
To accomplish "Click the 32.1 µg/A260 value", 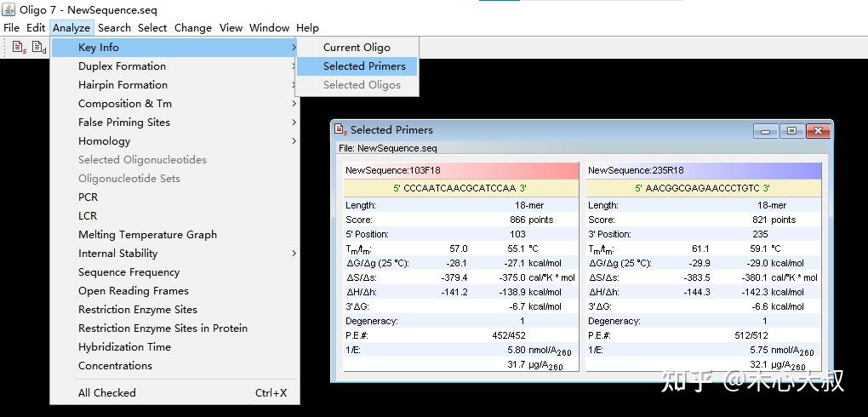I will pos(778,365).
